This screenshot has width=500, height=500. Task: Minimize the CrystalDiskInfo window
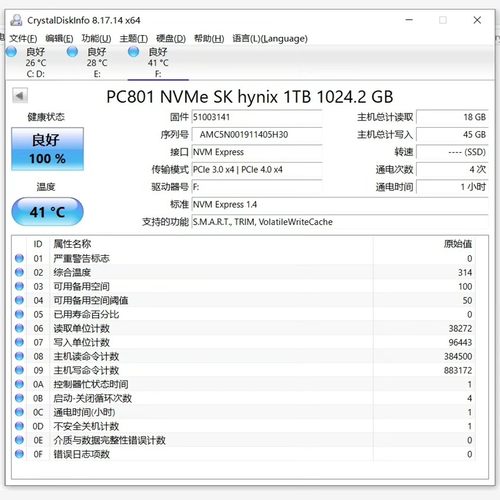(x=409, y=20)
